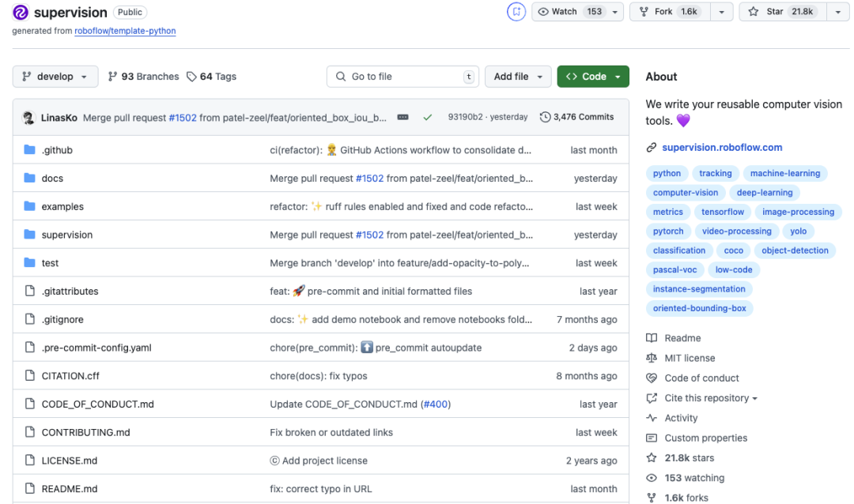Click the Activity pulse icon

click(652, 418)
